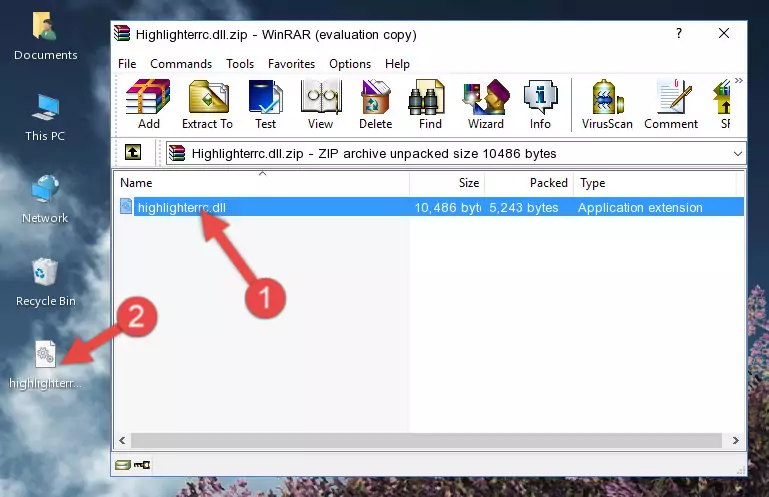
Task: Open the Find binoculars tool
Action: [430, 104]
